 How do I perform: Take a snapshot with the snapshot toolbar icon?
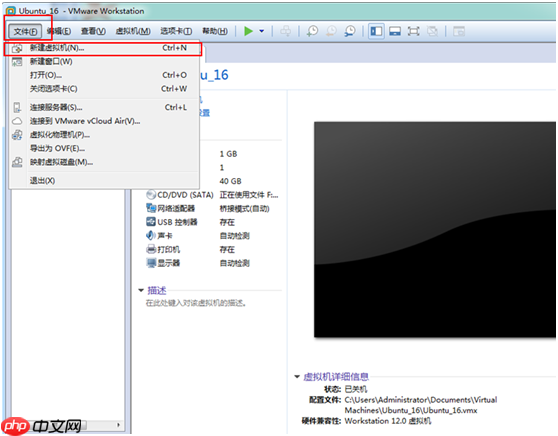(312, 31)
